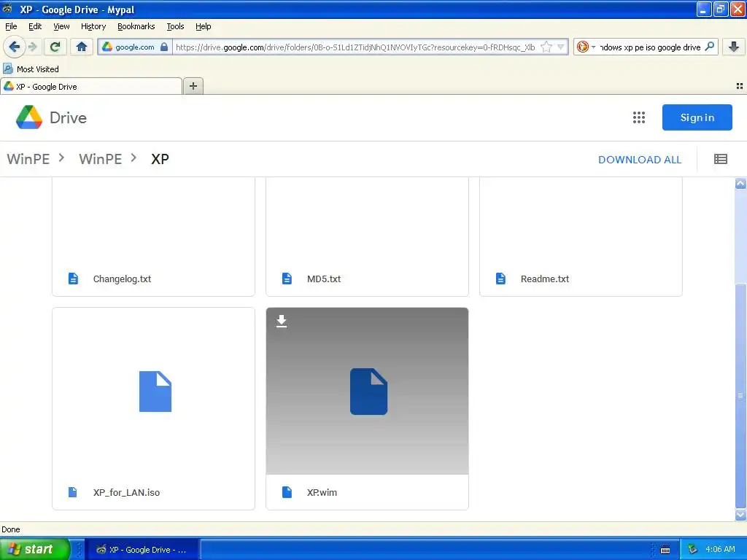Navigate to first WinPE breadcrumb
The height and width of the screenshot is (560, 747).
[28, 159]
